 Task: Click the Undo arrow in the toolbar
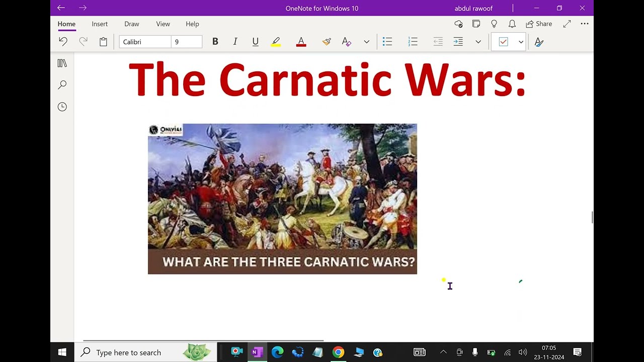(x=63, y=42)
